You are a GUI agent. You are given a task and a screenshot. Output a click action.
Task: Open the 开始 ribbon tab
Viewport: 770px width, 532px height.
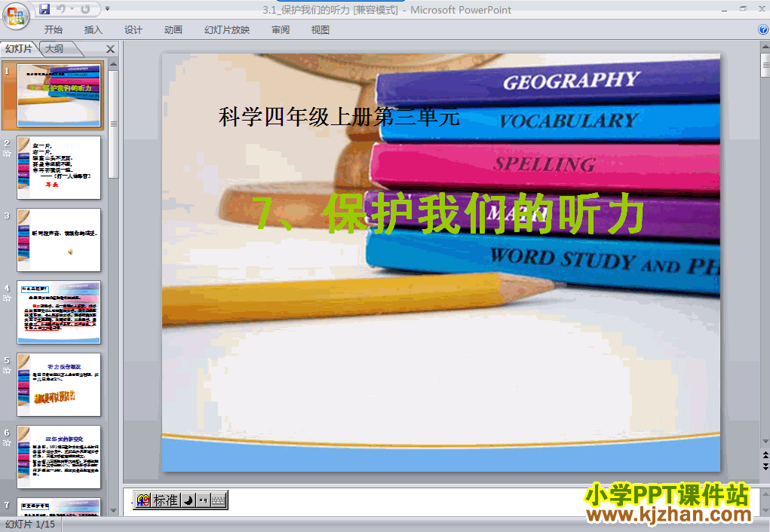pyautogui.click(x=53, y=30)
